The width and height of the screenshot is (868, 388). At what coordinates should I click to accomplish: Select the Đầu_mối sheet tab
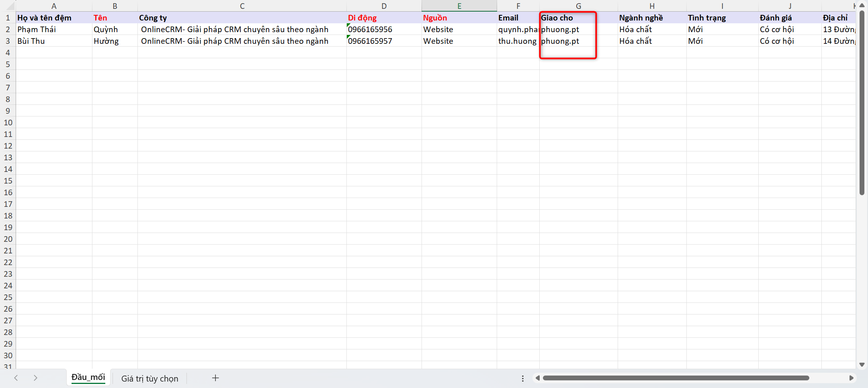click(x=88, y=378)
